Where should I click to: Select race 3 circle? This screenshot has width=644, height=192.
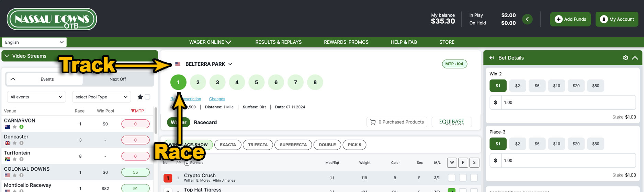click(x=217, y=82)
